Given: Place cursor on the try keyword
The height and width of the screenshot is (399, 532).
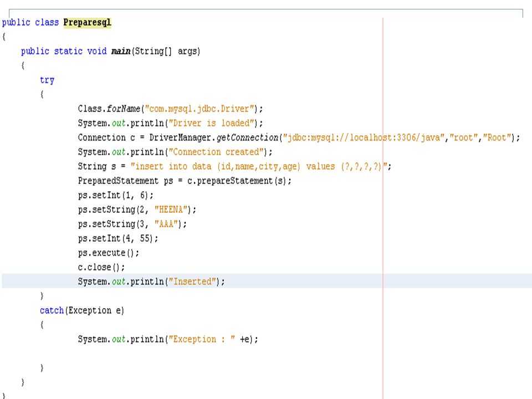Looking at the screenshot, I should pyautogui.click(x=47, y=80).
